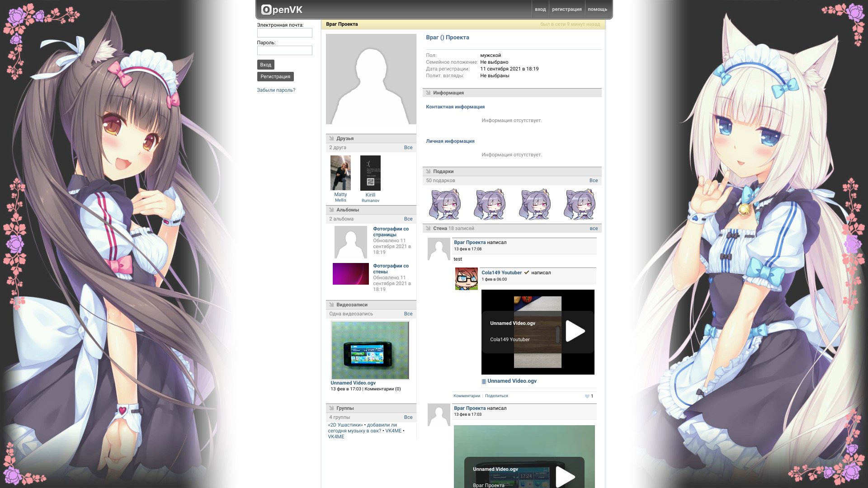Open Kirill Rumanov friend avatar
868x488 pixels.
click(370, 173)
